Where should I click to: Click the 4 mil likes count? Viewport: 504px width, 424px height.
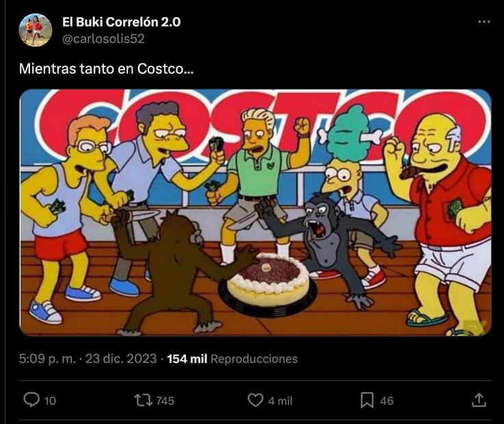pos(280,401)
